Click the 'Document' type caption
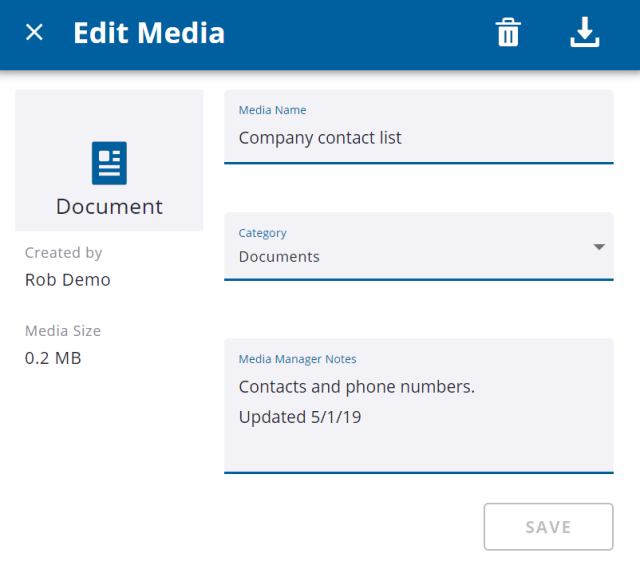Screen dimensions: 640x577 109,206
